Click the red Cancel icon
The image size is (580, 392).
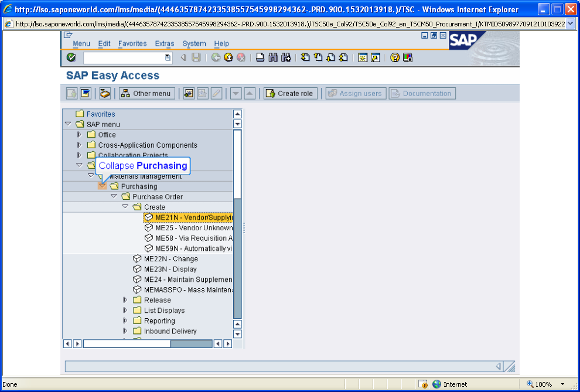pos(241,57)
